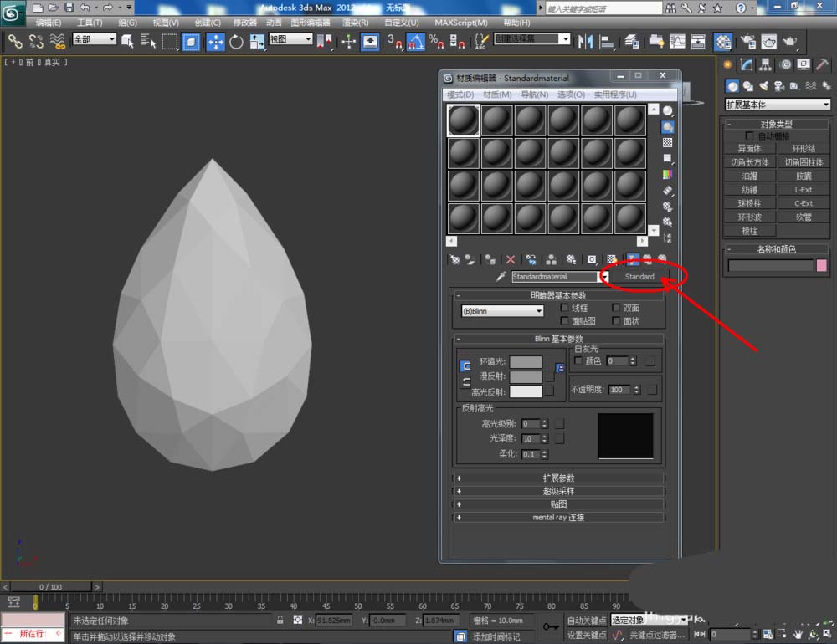The width and height of the screenshot is (837, 644).
Task: Expand the 贴图 (Maps) rollout
Action: click(559, 504)
